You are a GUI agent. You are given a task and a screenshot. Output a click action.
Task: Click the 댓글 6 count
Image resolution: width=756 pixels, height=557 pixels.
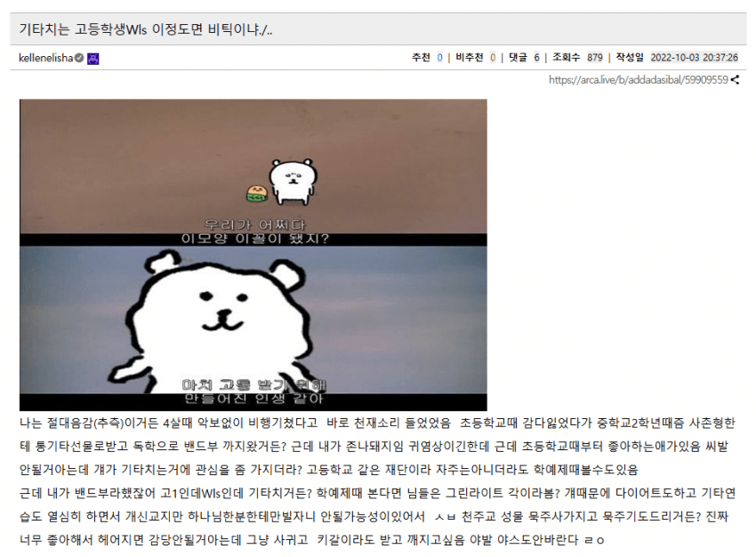click(x=524, y=58)
